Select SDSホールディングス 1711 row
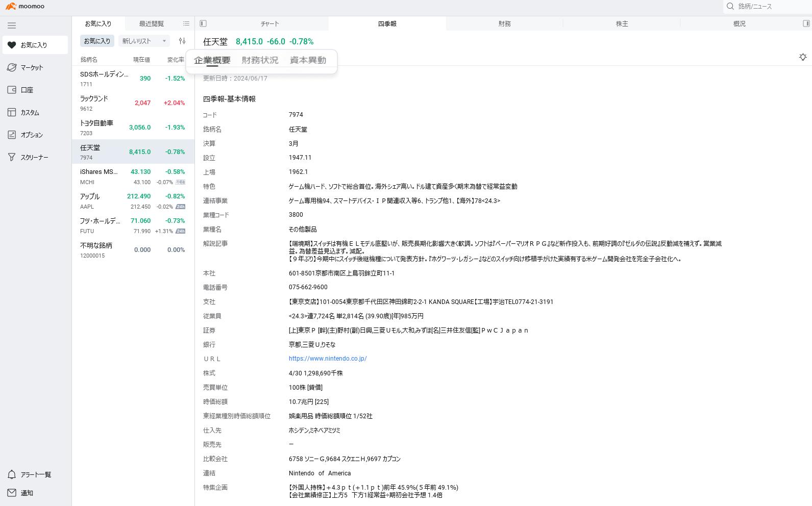Screen dimensions: 812x506 click(133, 79)
